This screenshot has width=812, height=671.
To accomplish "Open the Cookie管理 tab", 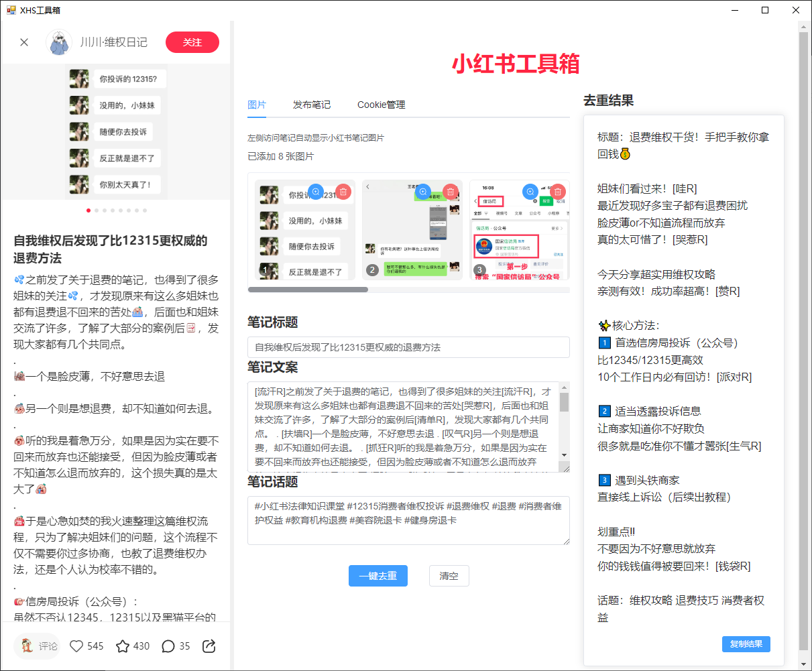I will coord(381,105).
